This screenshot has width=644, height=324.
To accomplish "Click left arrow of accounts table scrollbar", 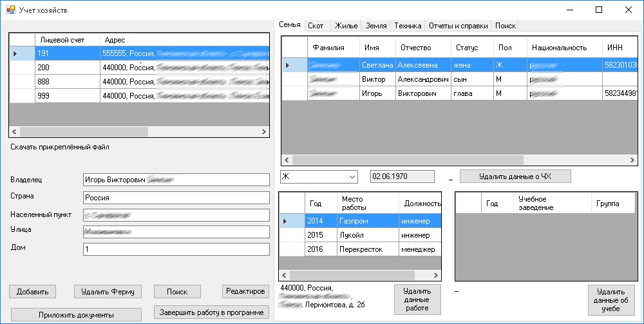I will point(14,132).
